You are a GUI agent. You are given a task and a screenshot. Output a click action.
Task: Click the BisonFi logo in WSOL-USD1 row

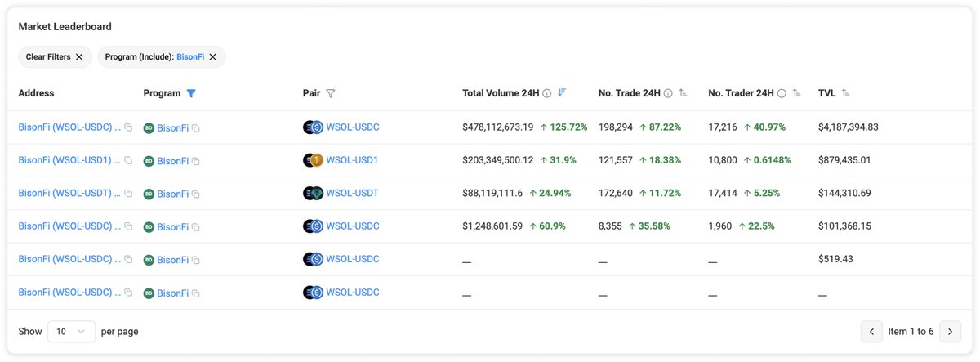149,161
